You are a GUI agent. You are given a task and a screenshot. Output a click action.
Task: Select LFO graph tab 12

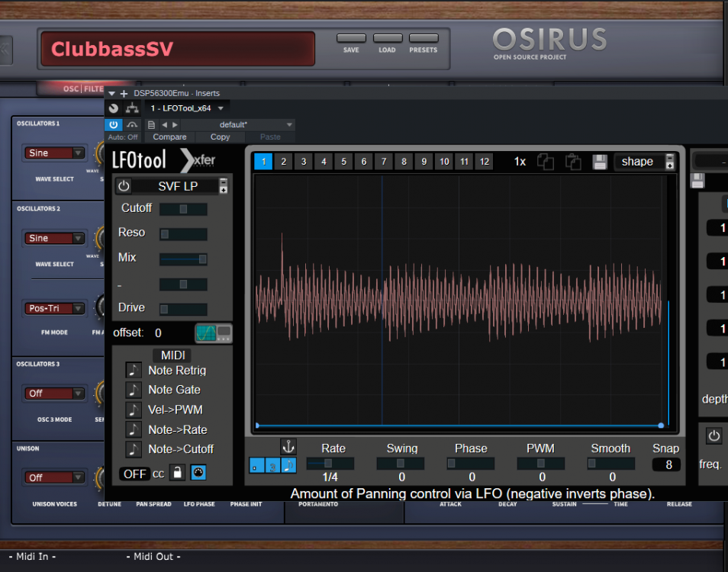click(485, 162)
